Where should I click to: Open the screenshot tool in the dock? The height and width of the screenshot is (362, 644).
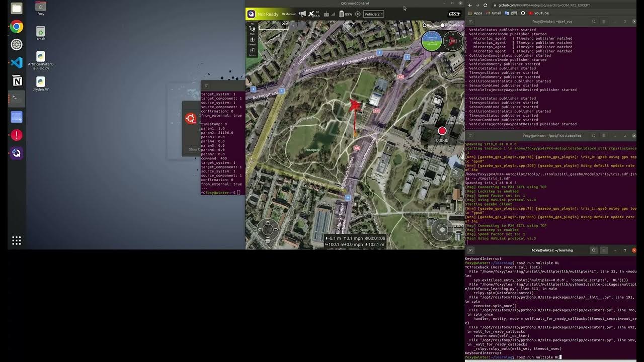(x=17, y=117)
